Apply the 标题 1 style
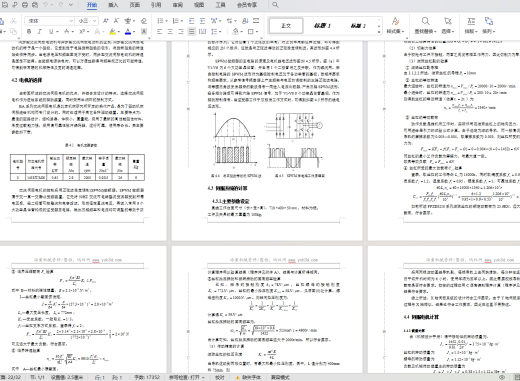The width and height of the screenshot is (520, 381). [x=322, y=26]
